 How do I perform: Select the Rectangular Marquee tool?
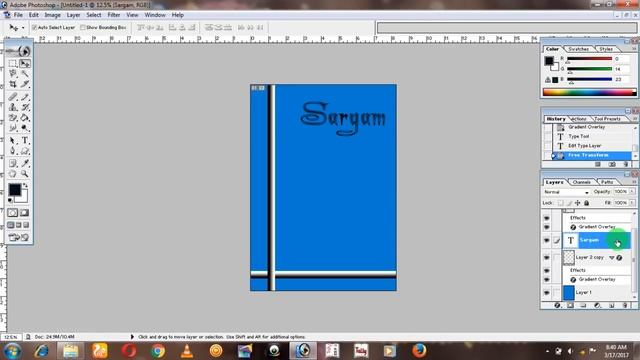13,64
